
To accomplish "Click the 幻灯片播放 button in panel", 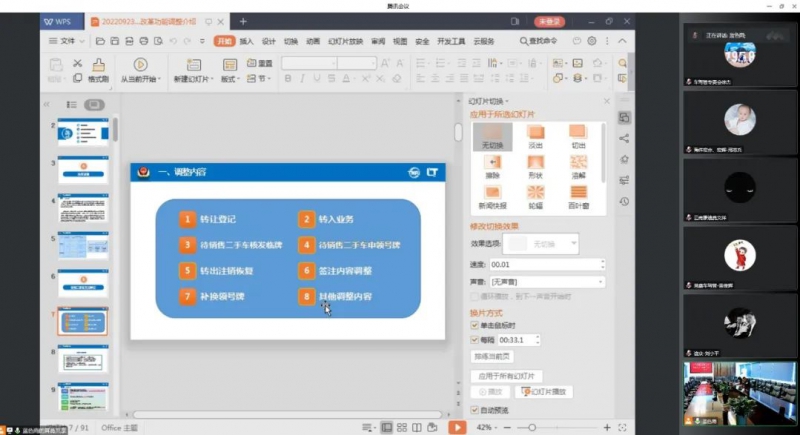I will point(544,392).
